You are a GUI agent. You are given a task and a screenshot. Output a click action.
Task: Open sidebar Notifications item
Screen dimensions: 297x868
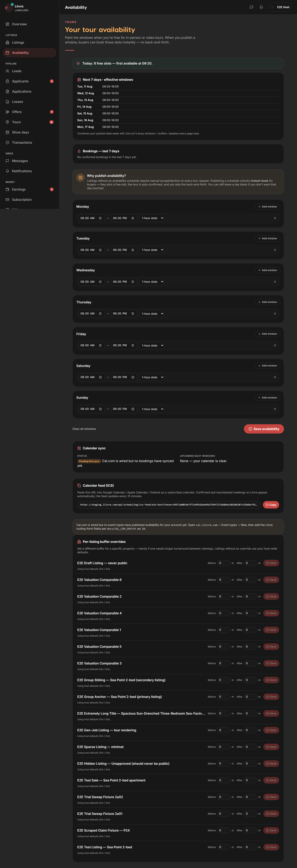30,171
